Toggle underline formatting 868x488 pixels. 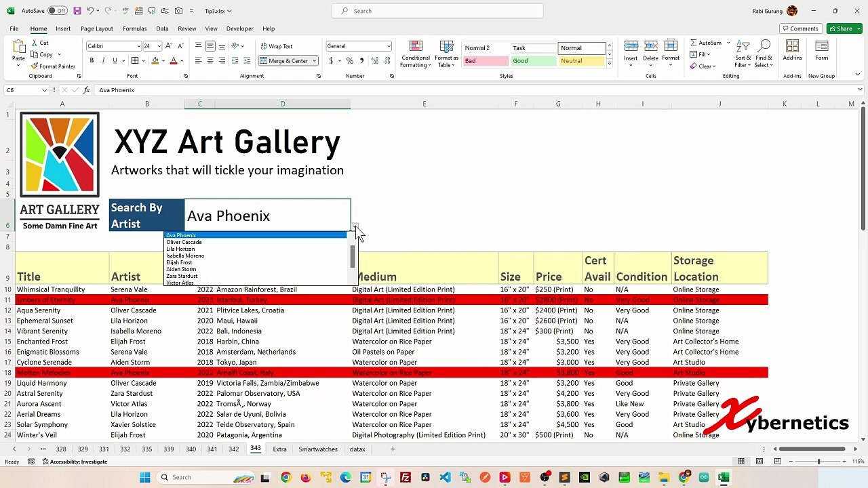coord(115,60)
